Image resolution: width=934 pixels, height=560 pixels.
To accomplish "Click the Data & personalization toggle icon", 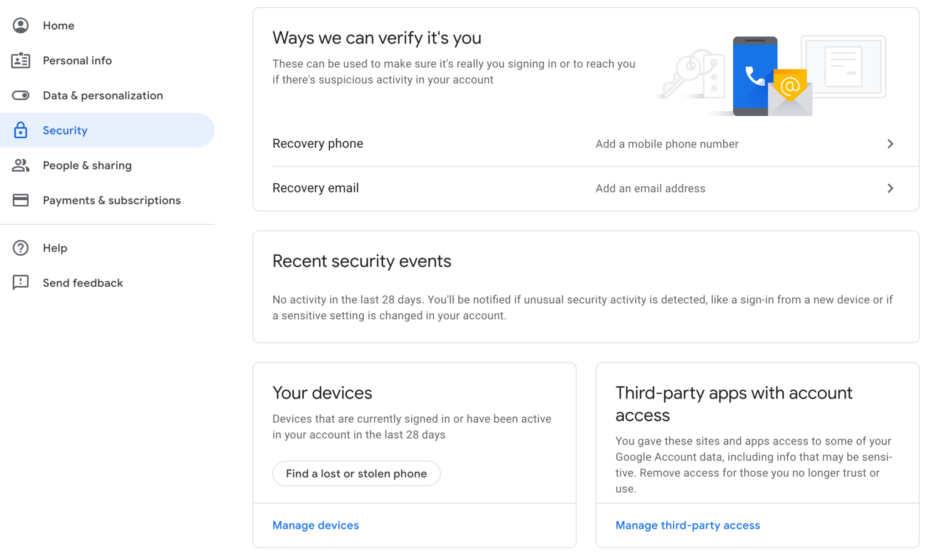I will coord(21,95).
